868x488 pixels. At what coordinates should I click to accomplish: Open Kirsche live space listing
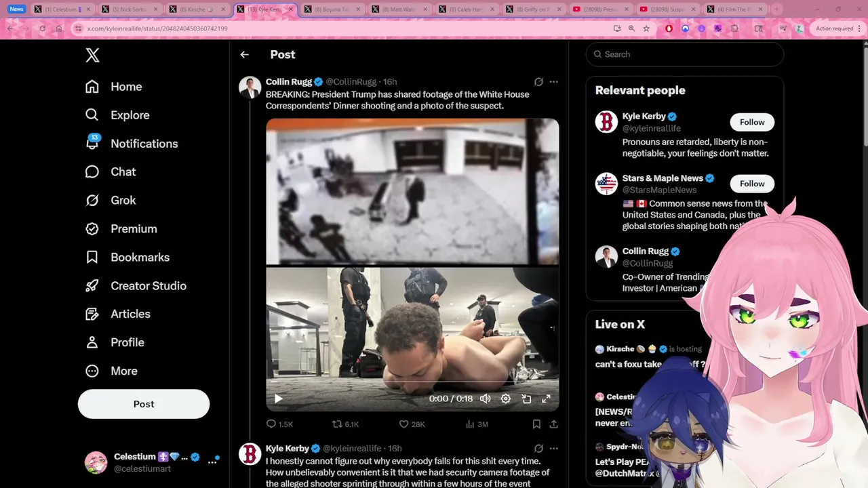coord(649,357)
